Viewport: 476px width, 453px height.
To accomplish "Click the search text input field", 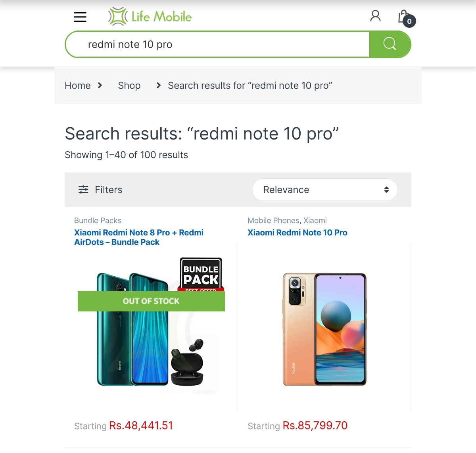I will tap(218, 44).
